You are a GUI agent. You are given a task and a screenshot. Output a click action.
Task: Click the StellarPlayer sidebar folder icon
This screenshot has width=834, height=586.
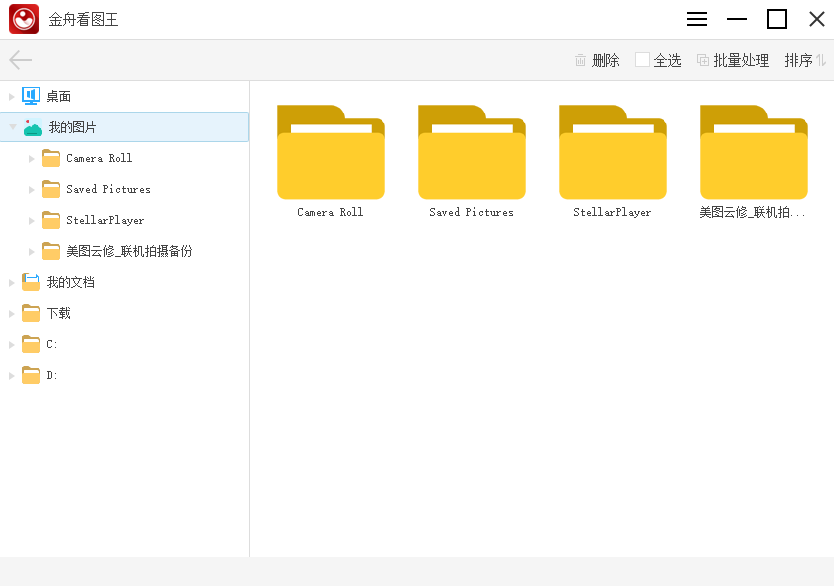(51, 220)
